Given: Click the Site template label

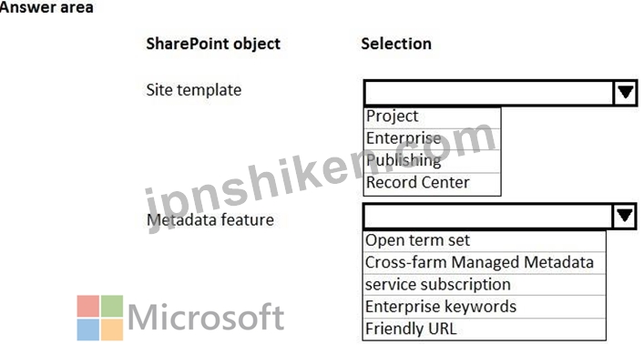Looking at the screenshot, I should tap(194, 90).
